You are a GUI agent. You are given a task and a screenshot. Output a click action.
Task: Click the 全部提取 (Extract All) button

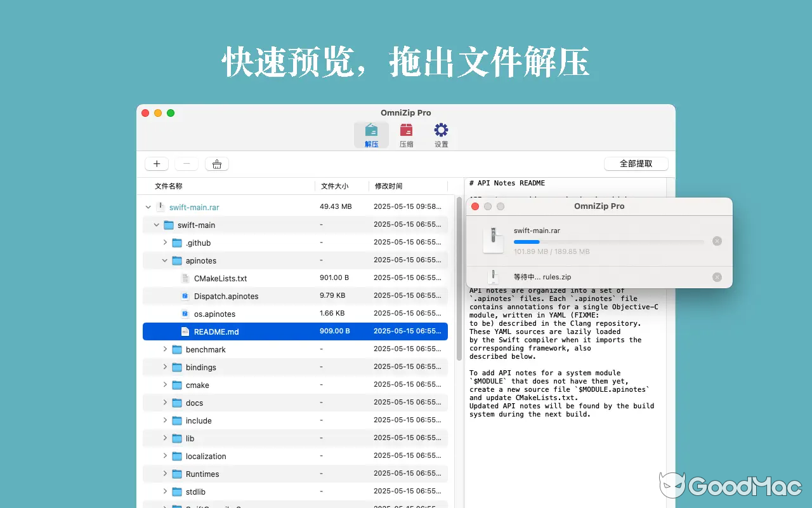click(636, 163)
